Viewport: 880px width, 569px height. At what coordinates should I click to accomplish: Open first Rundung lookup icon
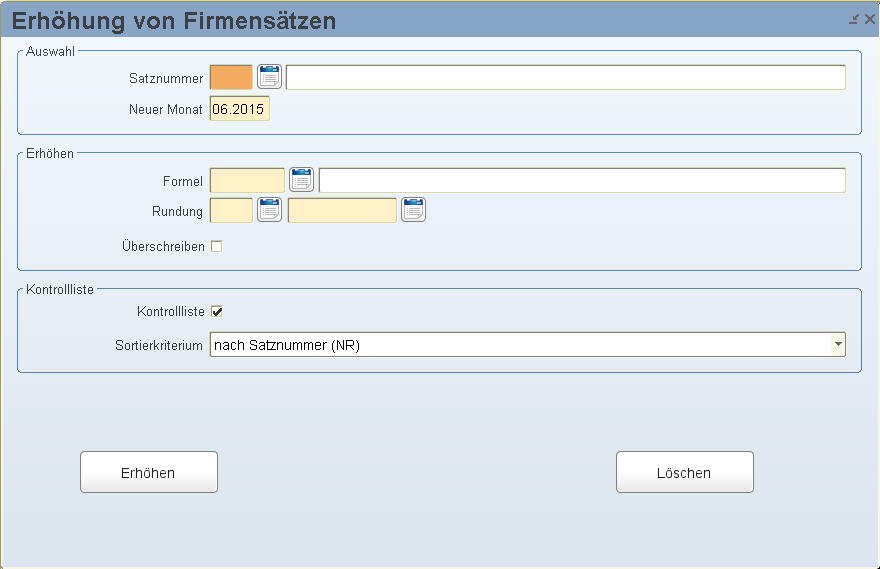tap(269, 210)
